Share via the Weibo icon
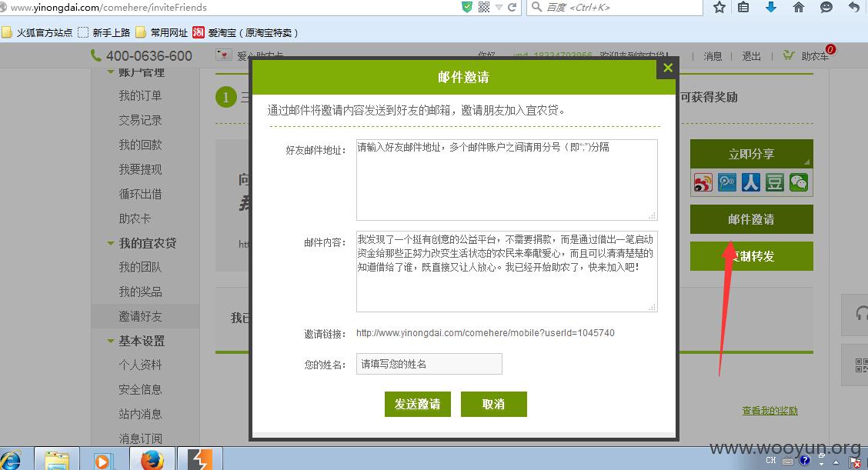This screenshot has height=470, width=868. click(x=703, y=182)
